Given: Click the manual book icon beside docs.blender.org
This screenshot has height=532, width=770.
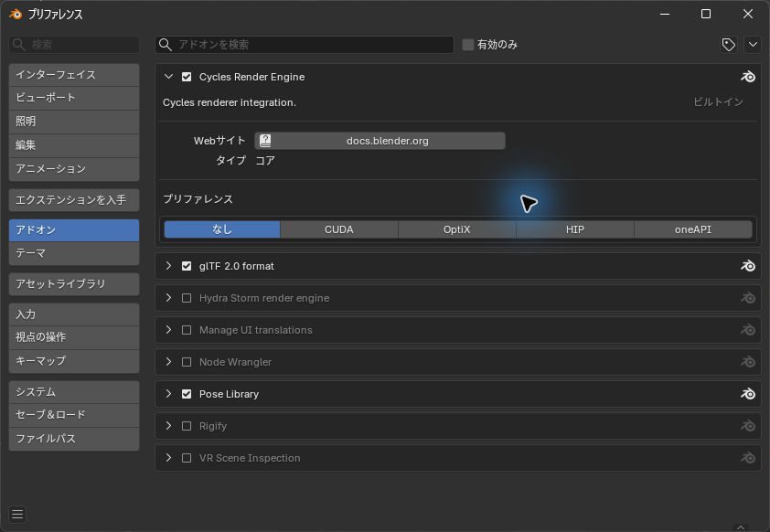Looking at the screenshot, I should [265, 141].
